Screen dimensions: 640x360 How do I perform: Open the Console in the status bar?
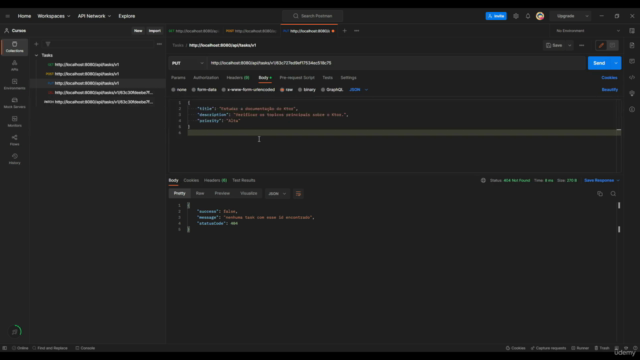pyautogui.click(x=85, y=348)
